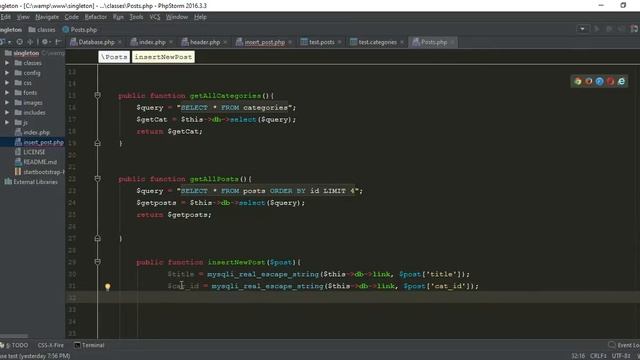The height and width of the screenshot is (360, 640).
Task: Collapse insertNewPost function fold marker
Action: [97, 262]
